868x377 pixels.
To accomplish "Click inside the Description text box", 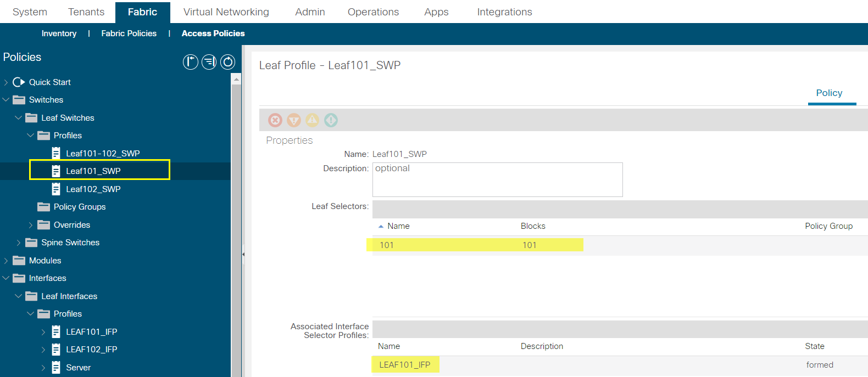I will 497,179.
